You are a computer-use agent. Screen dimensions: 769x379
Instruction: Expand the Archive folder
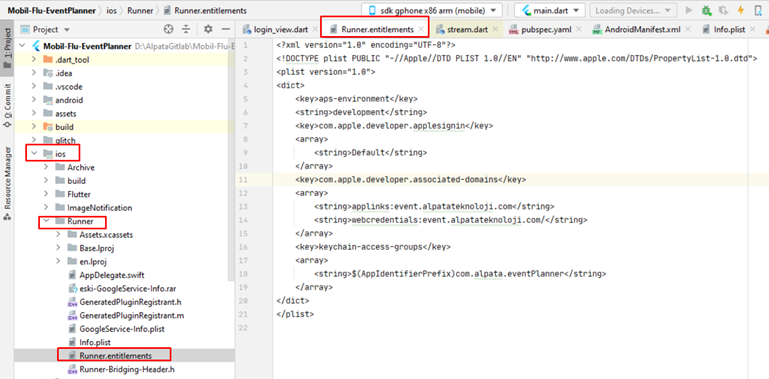click(x=46, y=167)
